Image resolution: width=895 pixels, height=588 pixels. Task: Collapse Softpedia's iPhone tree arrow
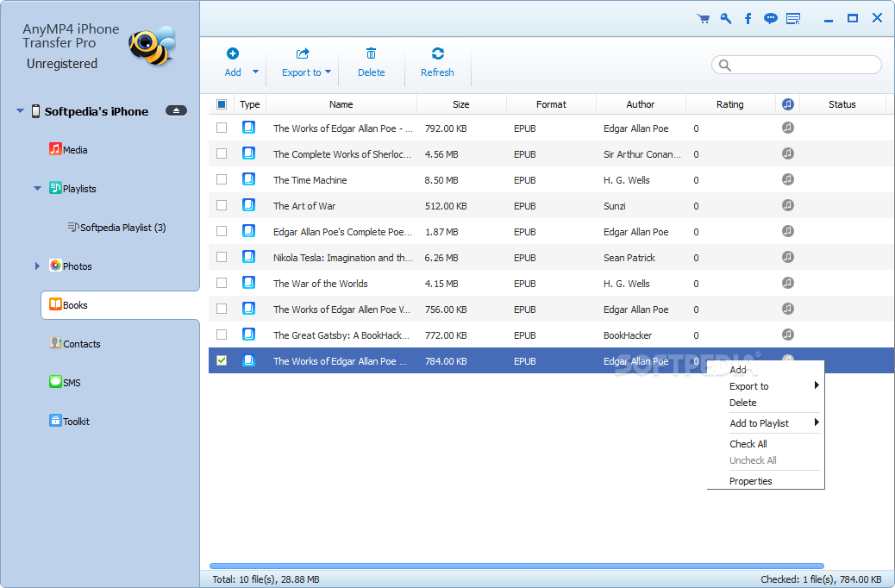tap(20, 110)
